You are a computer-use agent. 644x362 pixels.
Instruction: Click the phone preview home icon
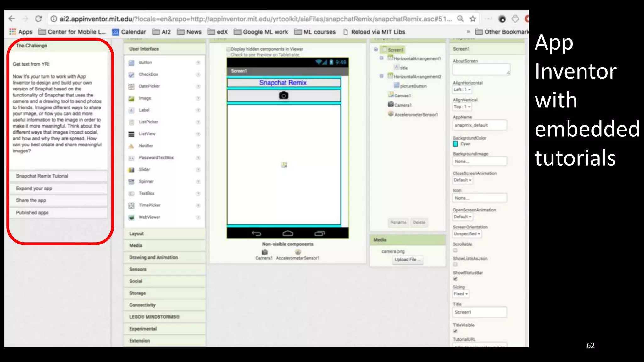tap(288, 233)
